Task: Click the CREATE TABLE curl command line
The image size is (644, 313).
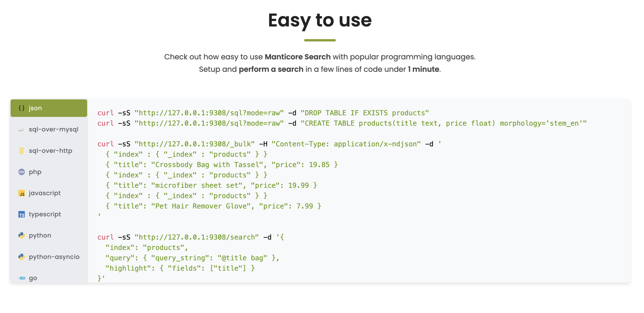Action: tap(342, 123)
